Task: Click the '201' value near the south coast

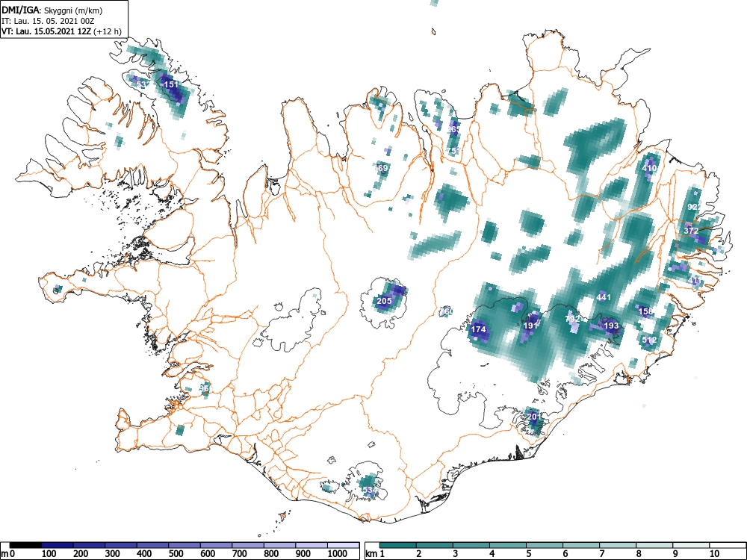Action: (534, 417)
